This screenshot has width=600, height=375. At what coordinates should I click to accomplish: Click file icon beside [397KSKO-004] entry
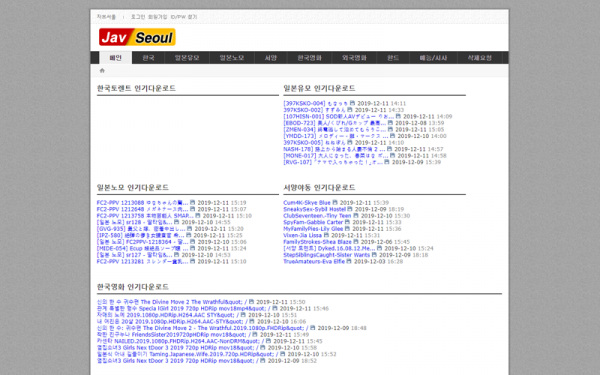(x=352, y=103)
